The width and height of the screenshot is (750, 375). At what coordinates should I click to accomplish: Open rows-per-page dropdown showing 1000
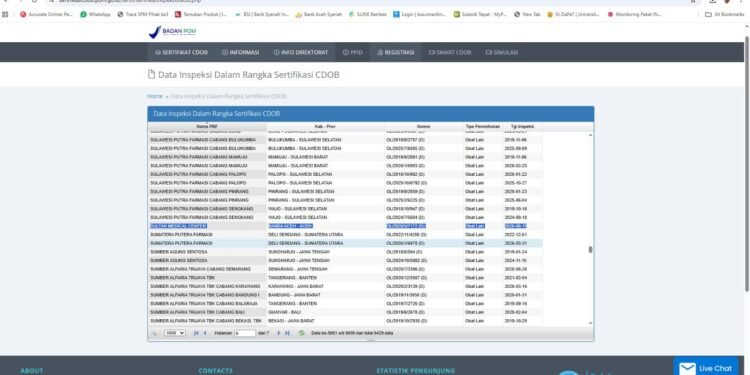click(175, 333)
